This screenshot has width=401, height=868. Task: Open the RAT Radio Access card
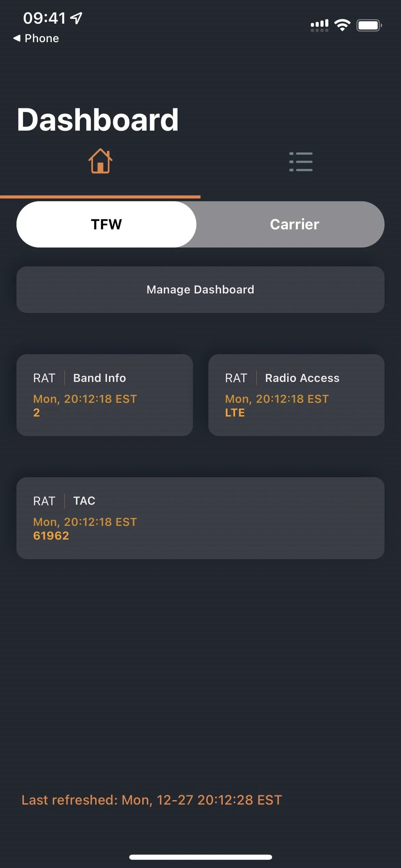click(x=296, y=395)
